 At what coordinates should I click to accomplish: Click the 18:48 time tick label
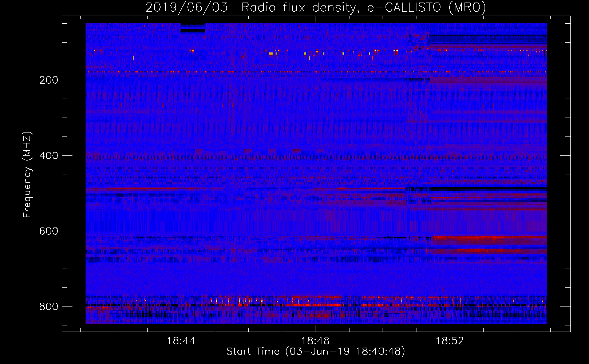coord(316,341)
